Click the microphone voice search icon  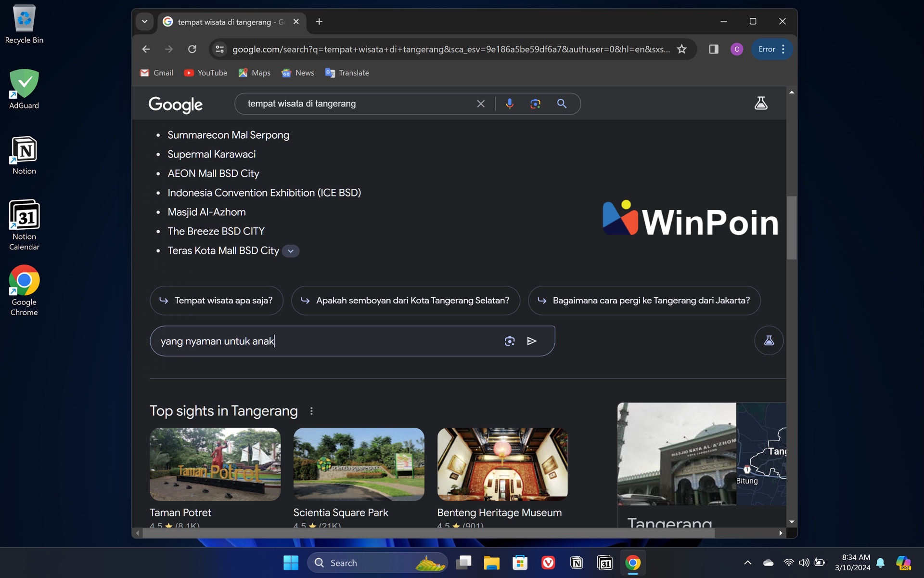tap(509, 103)
